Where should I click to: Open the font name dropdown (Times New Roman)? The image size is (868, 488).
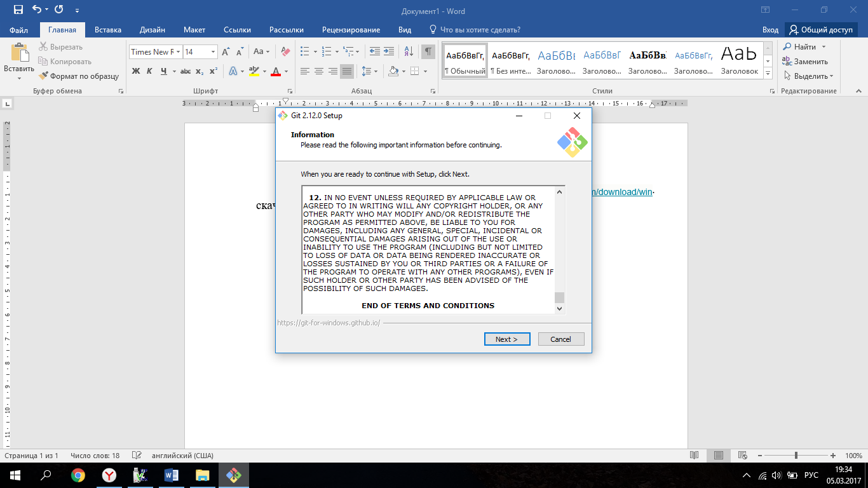coord(179,52)
